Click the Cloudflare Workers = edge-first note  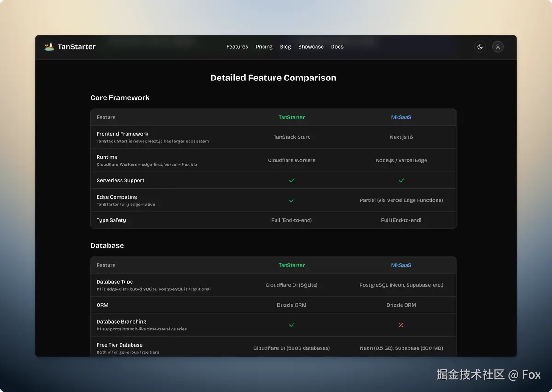click(x=147, y=165)
